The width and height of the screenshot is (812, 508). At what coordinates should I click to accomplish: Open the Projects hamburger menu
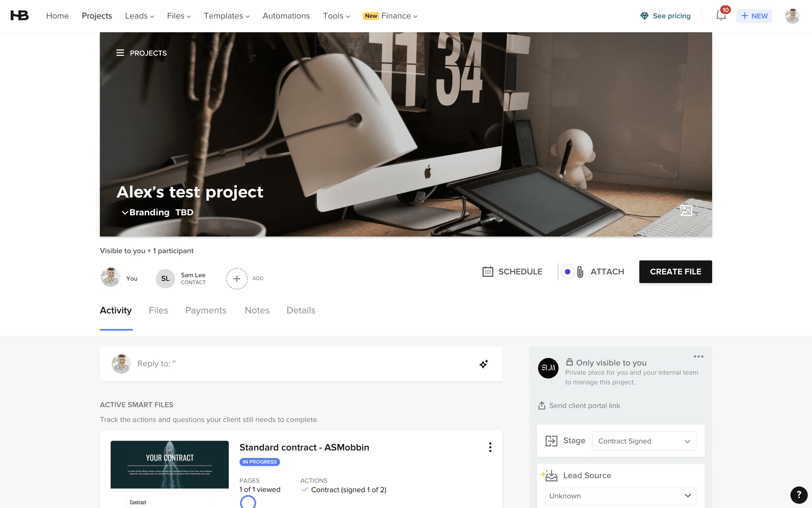pyautogui.click(x=120, y=53)
